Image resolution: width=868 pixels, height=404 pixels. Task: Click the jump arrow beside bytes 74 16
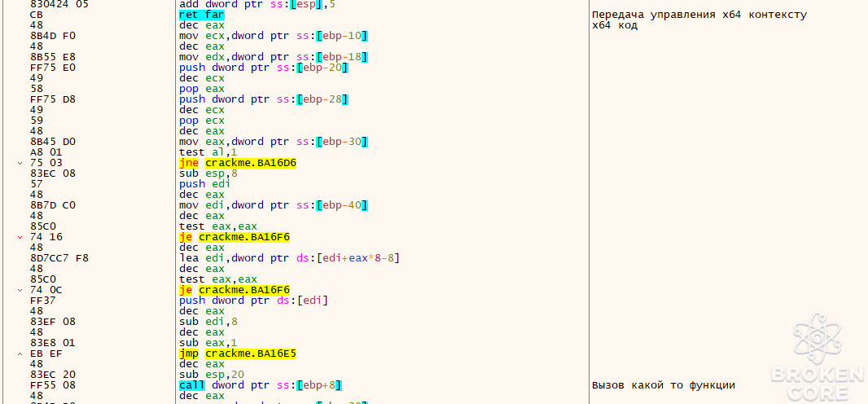[x=21, y=237]
